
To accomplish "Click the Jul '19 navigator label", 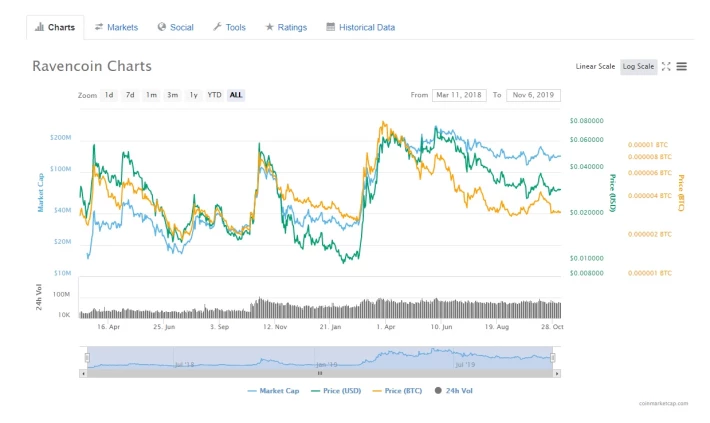I will [x=465, y=365].
